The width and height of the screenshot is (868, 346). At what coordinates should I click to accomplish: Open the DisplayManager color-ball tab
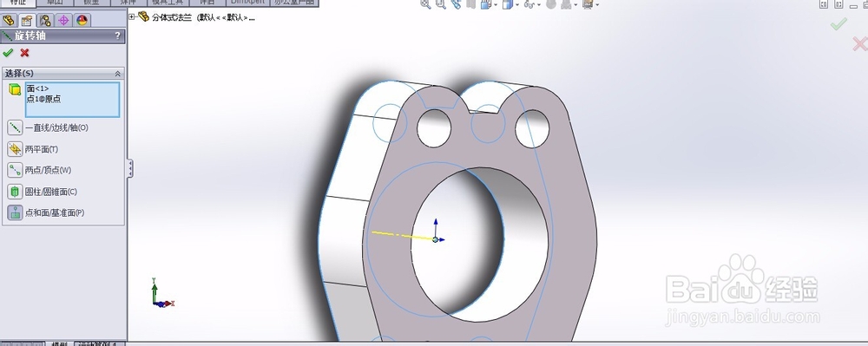click(x=82, y=21)
